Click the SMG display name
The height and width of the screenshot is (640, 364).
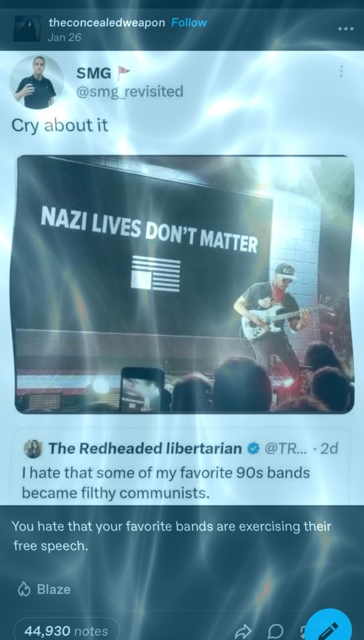point(93,73)
